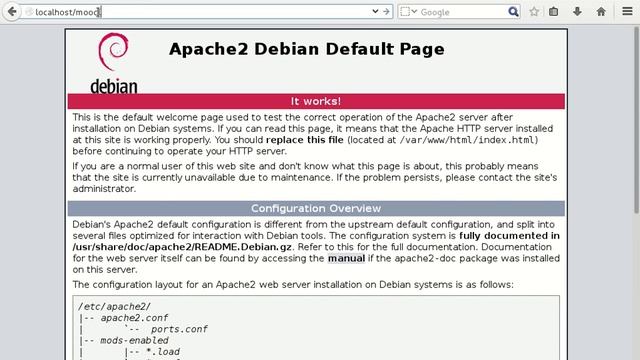Go to the home page icon
The image size is (640, 360).
(x=601, y=12)
